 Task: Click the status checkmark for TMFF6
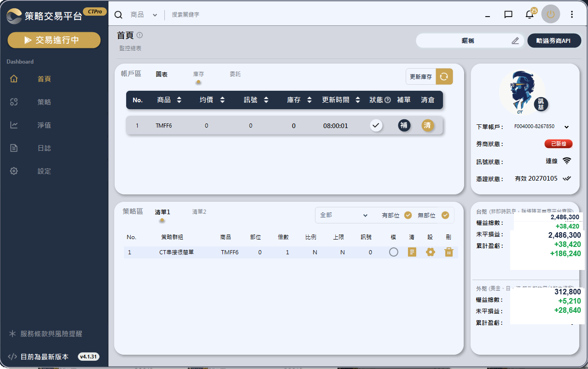(376, 125)
